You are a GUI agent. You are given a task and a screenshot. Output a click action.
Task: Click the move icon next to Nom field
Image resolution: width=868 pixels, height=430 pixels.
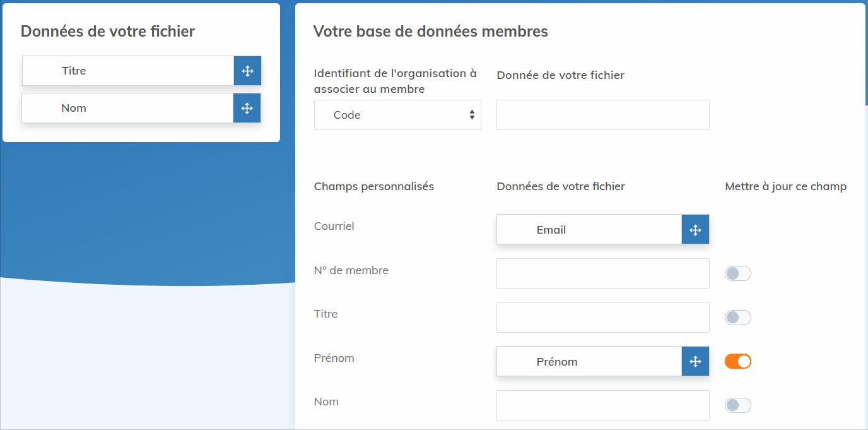(x=247, y=108)
